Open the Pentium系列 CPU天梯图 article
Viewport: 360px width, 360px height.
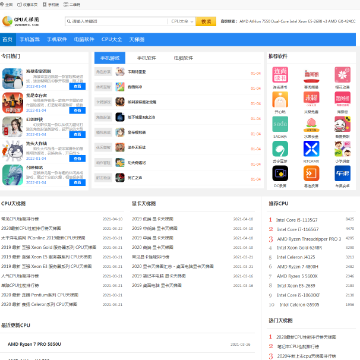click(x=40, y=295)
